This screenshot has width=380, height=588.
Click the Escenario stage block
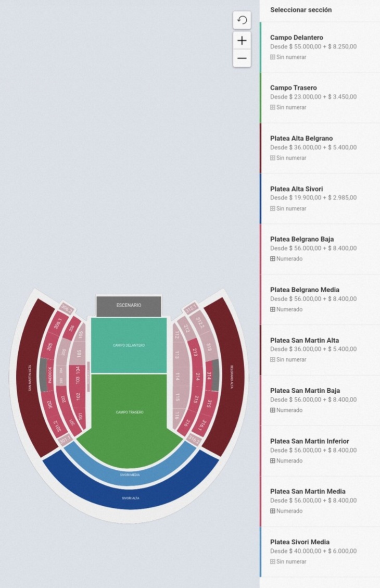(129, 306)
